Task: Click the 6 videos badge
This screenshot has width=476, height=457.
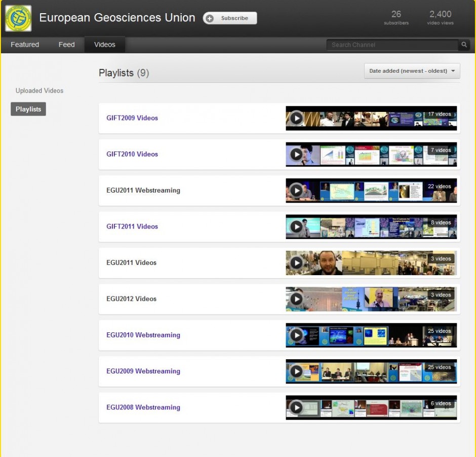Action: tap(441, 403)
